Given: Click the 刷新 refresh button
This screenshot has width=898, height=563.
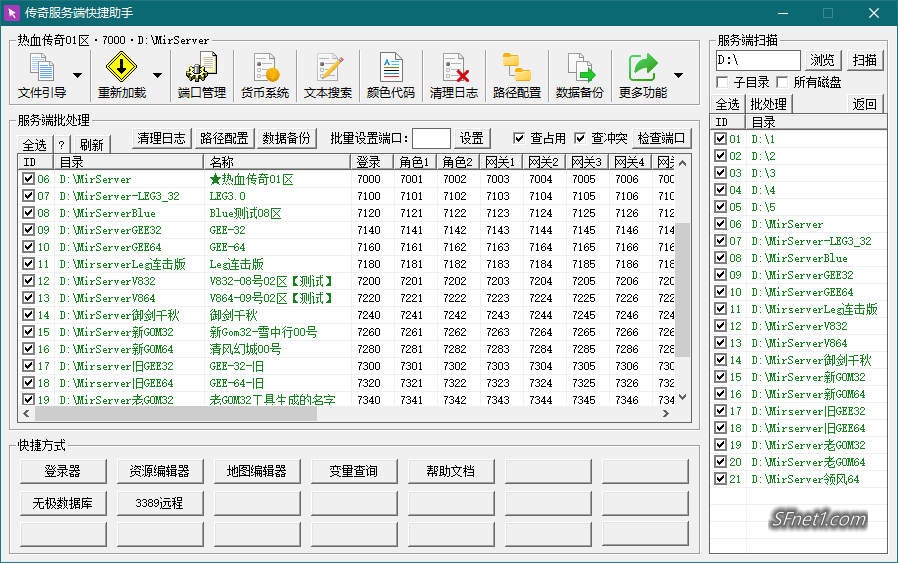Looking at the screenshot, I should tap(92, 144).
